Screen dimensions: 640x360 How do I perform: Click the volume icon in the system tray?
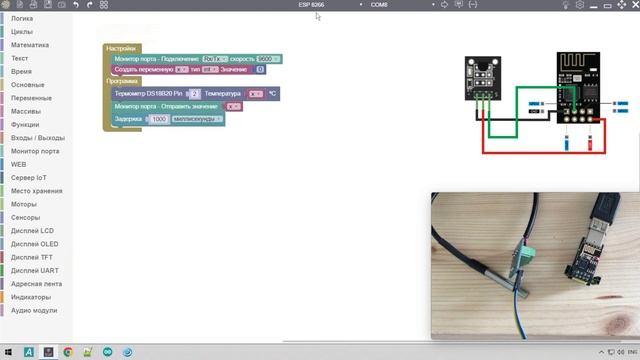pyautogui.click(x=621, y=352)
